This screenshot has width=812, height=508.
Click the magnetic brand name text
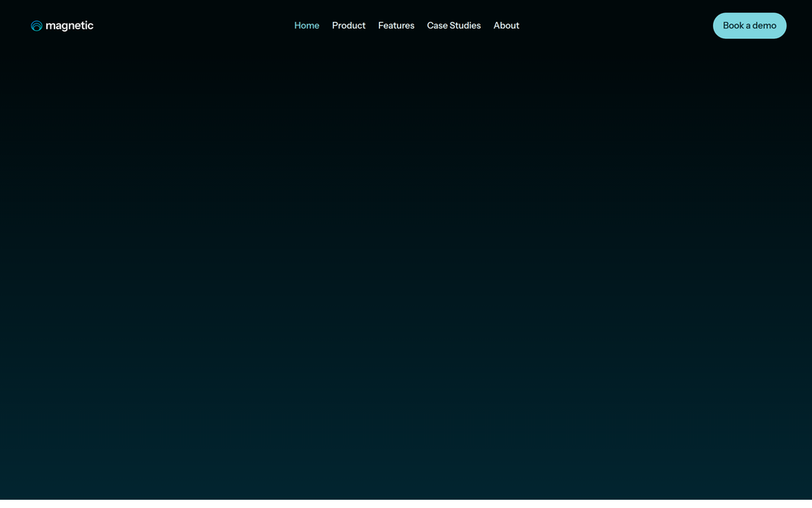[69, 25]
